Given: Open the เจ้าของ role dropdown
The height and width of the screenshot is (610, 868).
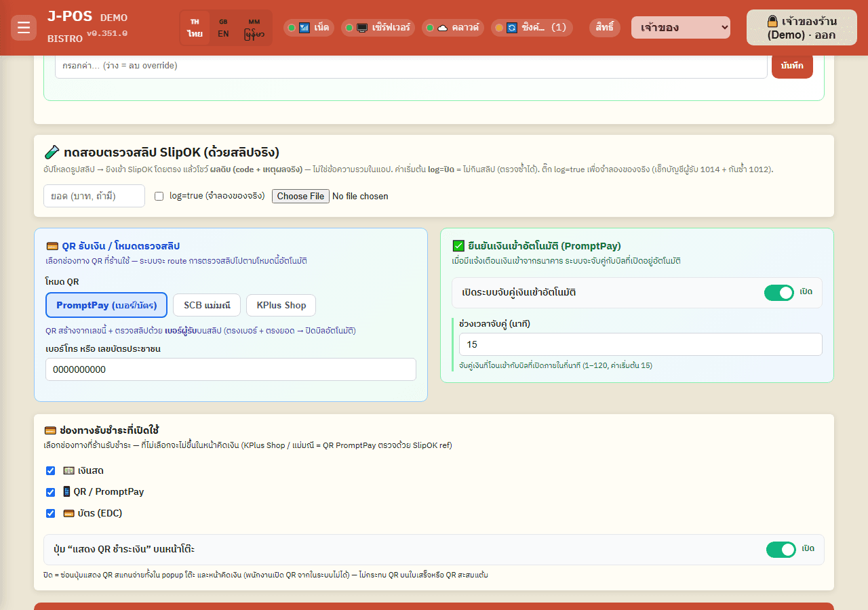Looking at the screenshot, I should point(681,28).
